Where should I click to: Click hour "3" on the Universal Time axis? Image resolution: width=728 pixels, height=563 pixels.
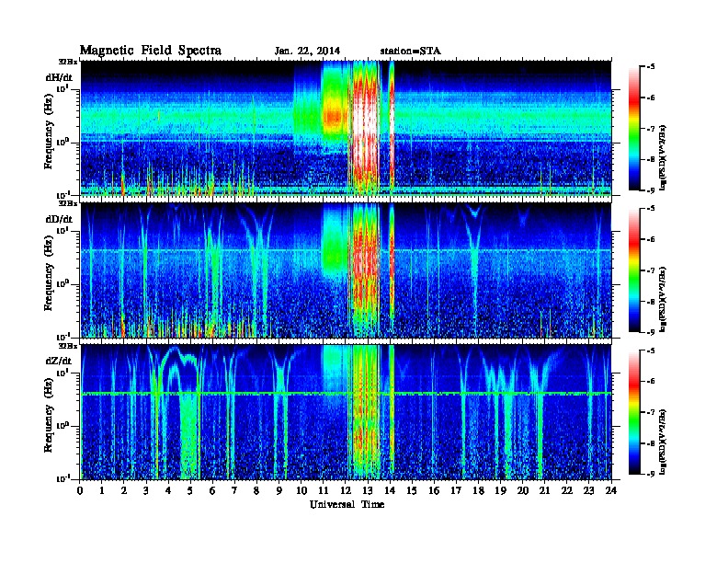[146, 490]
